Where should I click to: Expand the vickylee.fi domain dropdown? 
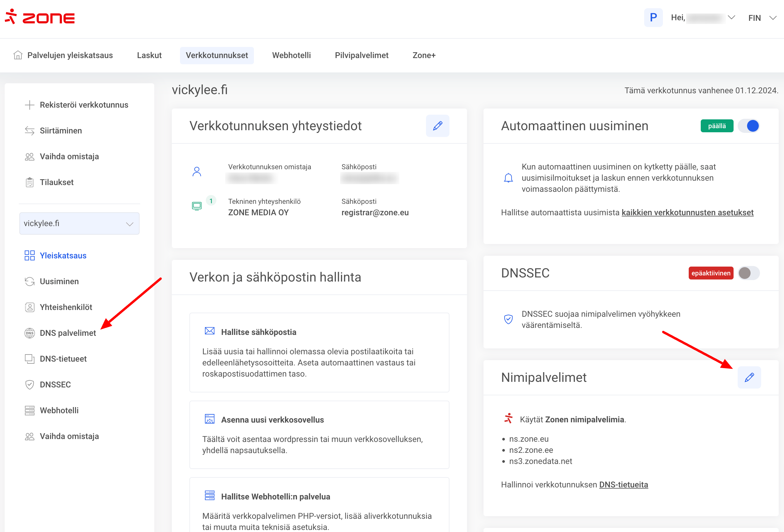[x=79, y=223]
